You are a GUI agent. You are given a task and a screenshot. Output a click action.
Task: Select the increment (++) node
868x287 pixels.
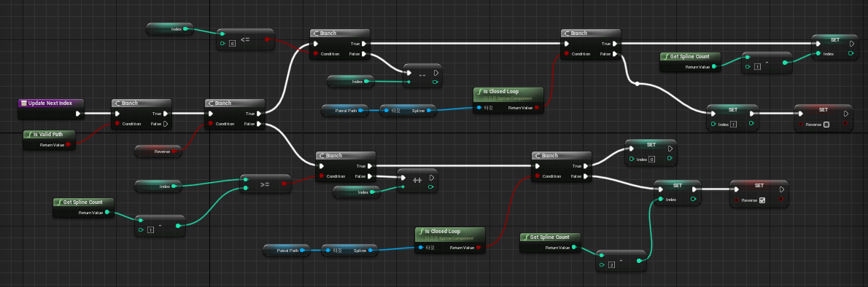pyautogui.click(x=417, y=180)
